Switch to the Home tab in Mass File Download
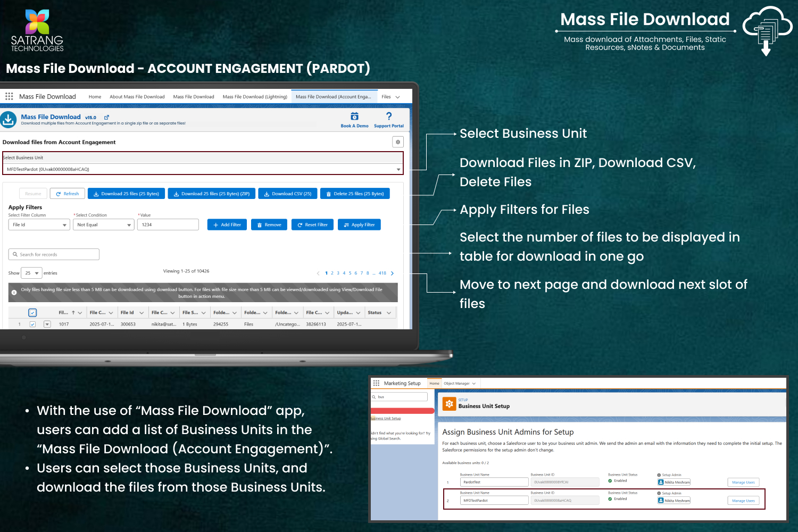This screenshot has width=798, height=532. [x=95, y=97]
